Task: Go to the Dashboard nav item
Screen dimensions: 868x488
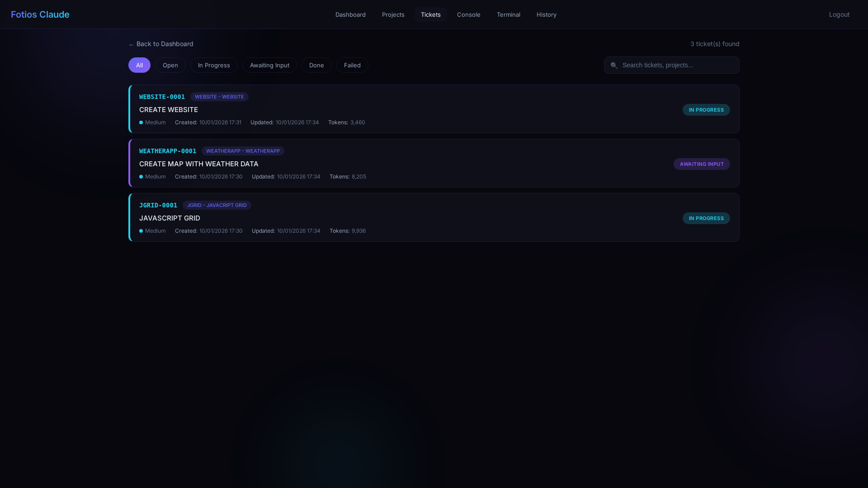Action: click(x=350, y=14)
